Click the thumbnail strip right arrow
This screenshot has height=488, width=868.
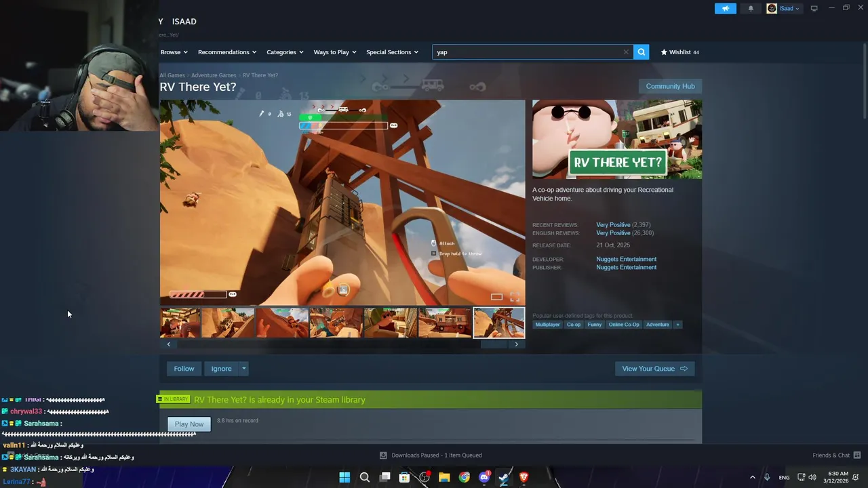516,344
